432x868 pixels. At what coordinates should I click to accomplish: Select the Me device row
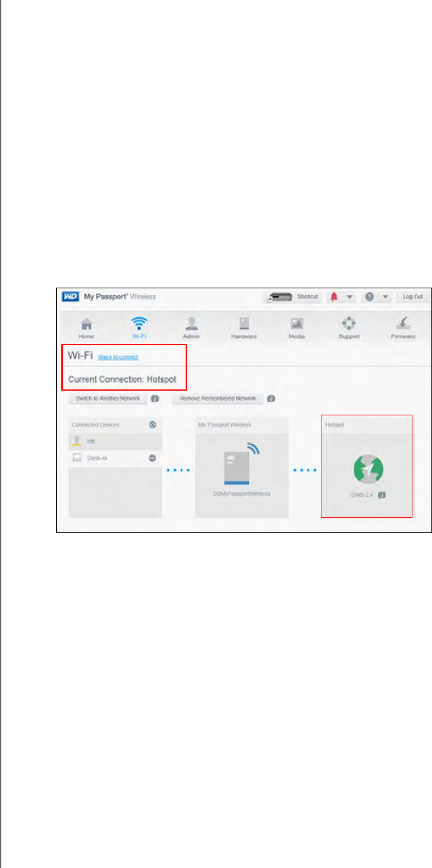click(x=115, y=441)
